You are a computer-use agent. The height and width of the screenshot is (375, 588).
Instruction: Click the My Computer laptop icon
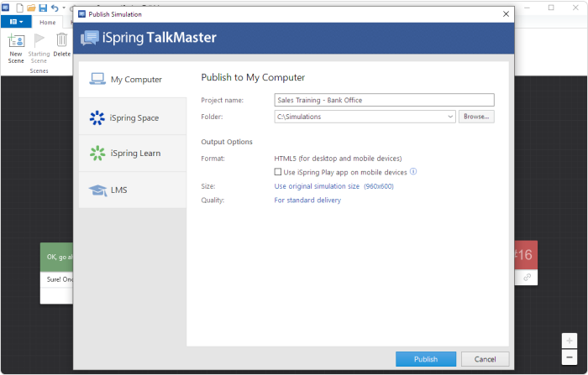(x=97, y=79)
